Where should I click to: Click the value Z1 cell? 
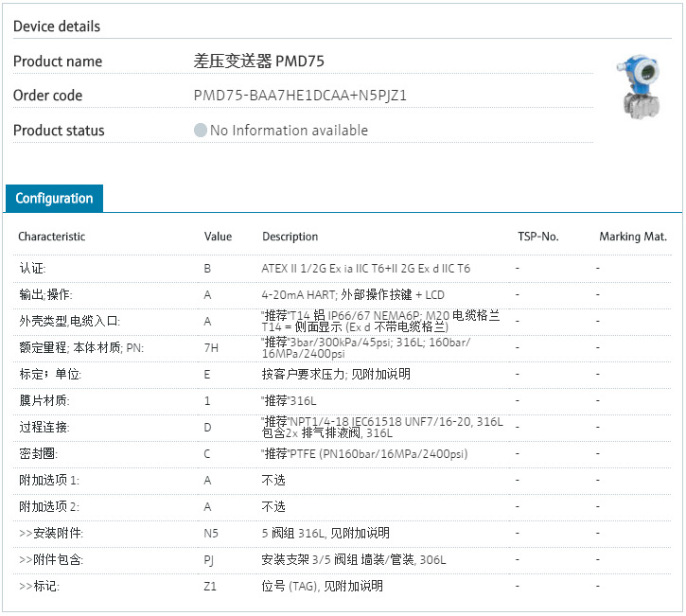(210, 587)
